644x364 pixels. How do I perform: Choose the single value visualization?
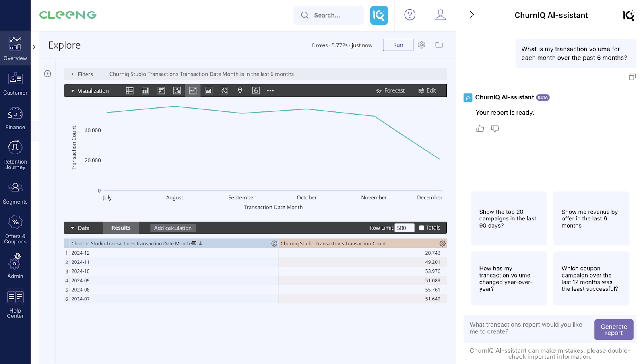tap(256, 91)
